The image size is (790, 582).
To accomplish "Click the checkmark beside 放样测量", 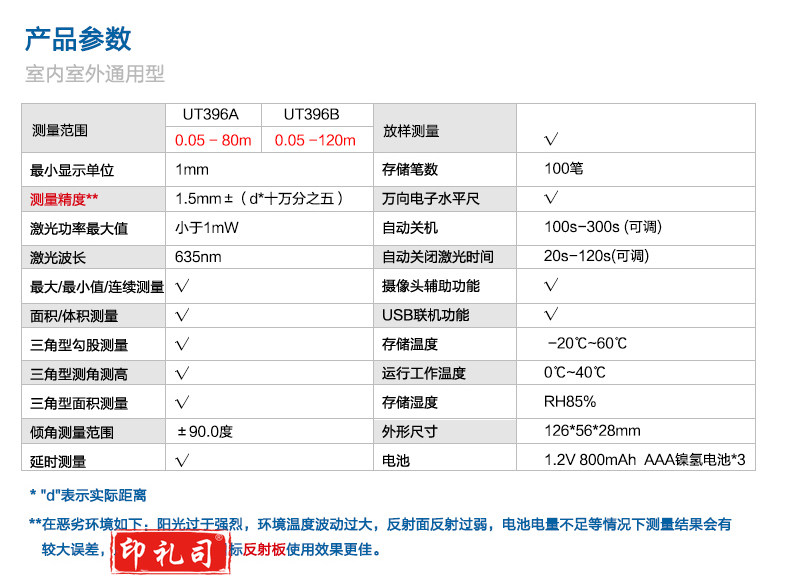I will (551, 138).
